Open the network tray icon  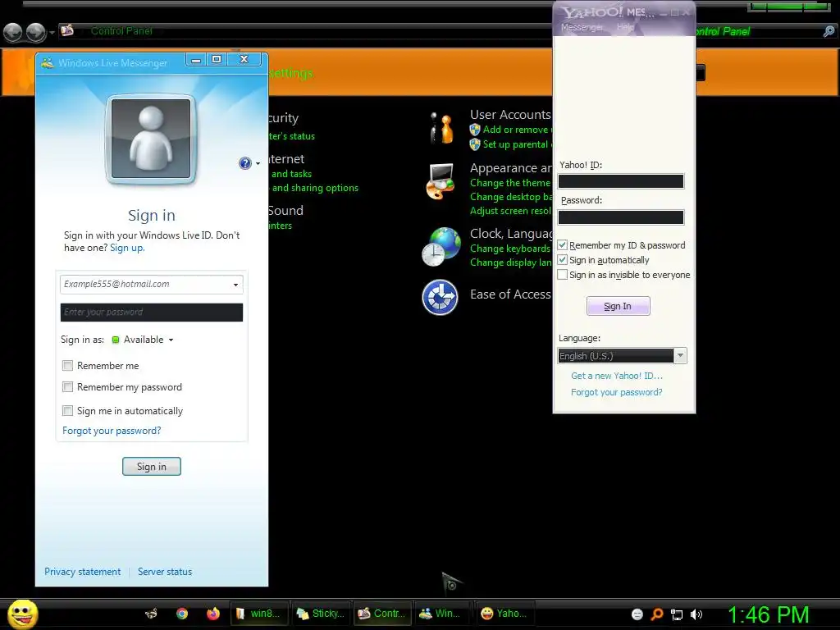click(x=677, y=614)
